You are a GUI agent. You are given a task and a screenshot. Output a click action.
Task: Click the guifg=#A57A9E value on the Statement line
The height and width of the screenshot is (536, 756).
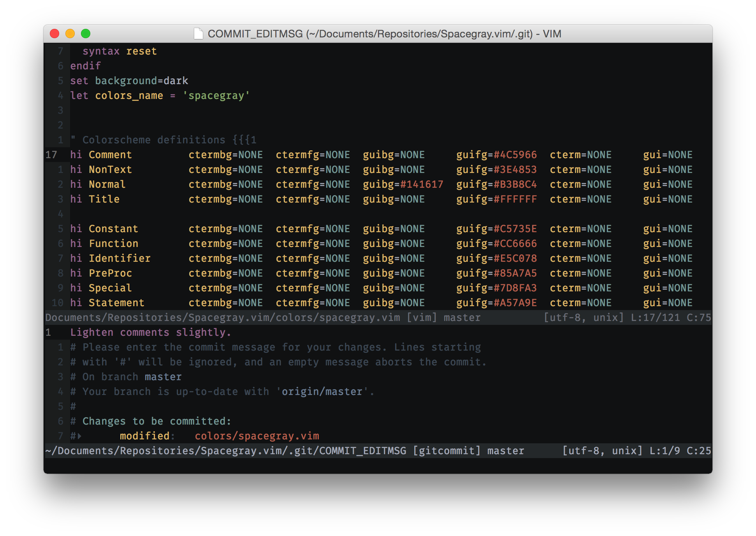point(496,303)
